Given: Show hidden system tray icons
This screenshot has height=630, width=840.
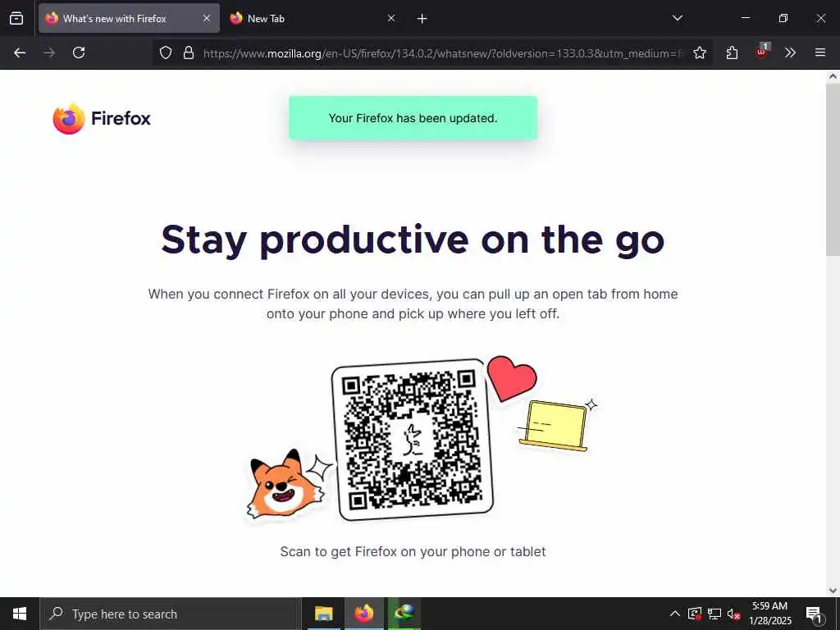Looking at the screenshot, I should point(675,614).
